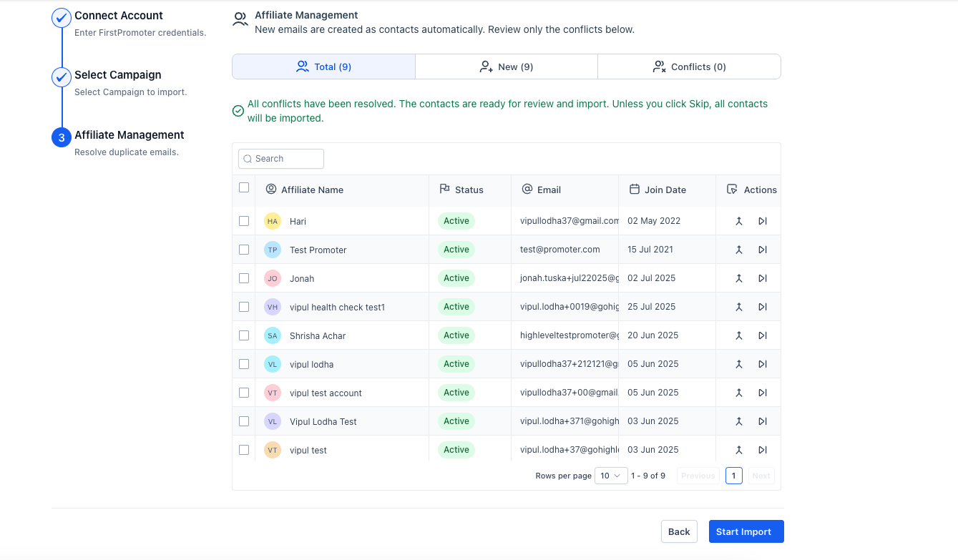
Task: Click the Back button
Action: [x=679, y=531]
